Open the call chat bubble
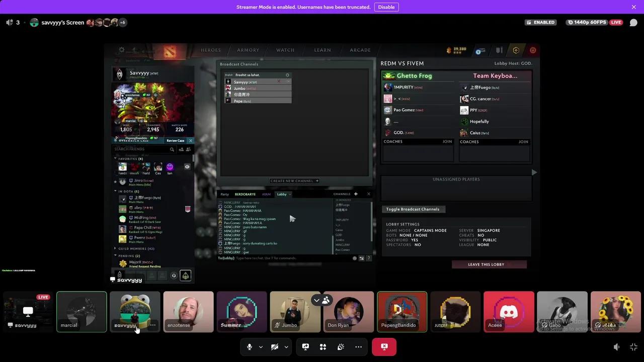 [x=633, y=23]
